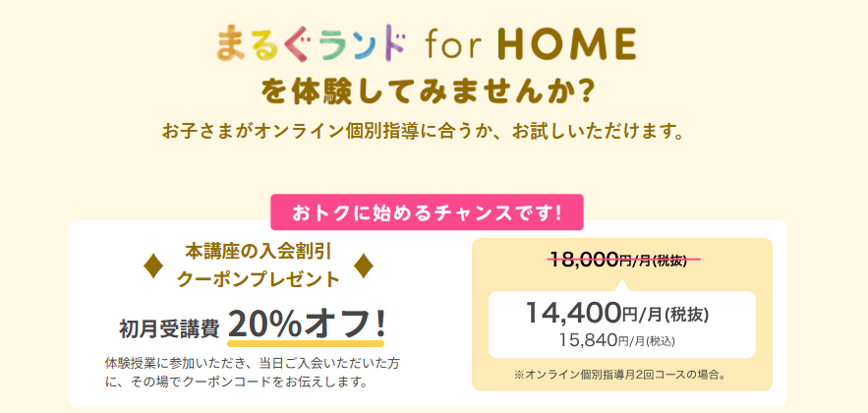Screen dimensions: 868x413
Task: Click the お子さまがオンライン個別指導 subtitle text
Action: pos(421,132)
